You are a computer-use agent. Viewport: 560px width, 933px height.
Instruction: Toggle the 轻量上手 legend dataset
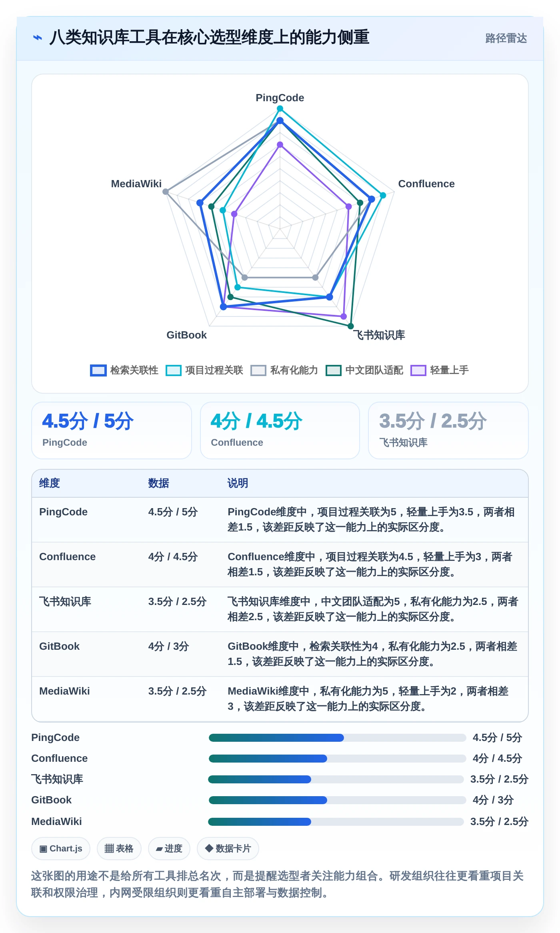click(x=440, y=370)
